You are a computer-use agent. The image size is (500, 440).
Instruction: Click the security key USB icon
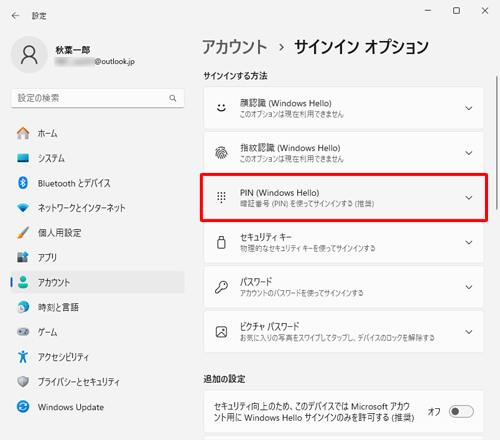(x=221, y=242)
